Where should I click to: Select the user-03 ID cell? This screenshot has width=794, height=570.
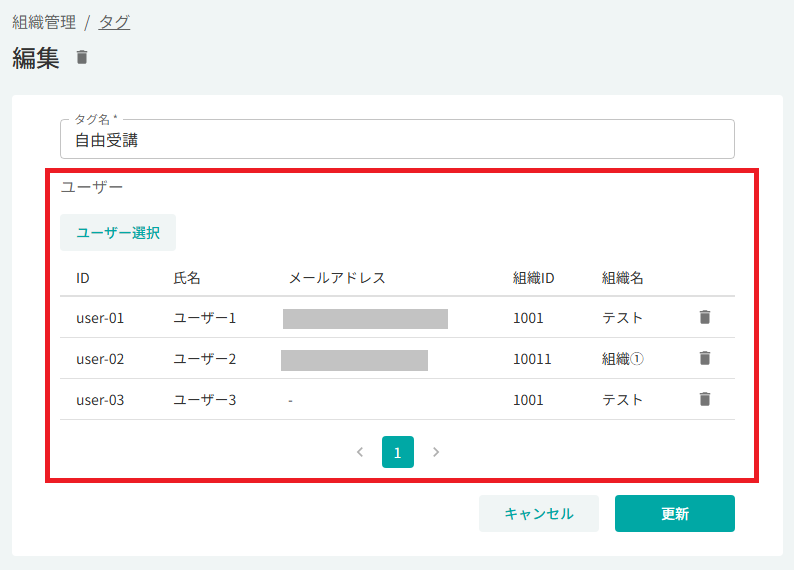[100, 400]
